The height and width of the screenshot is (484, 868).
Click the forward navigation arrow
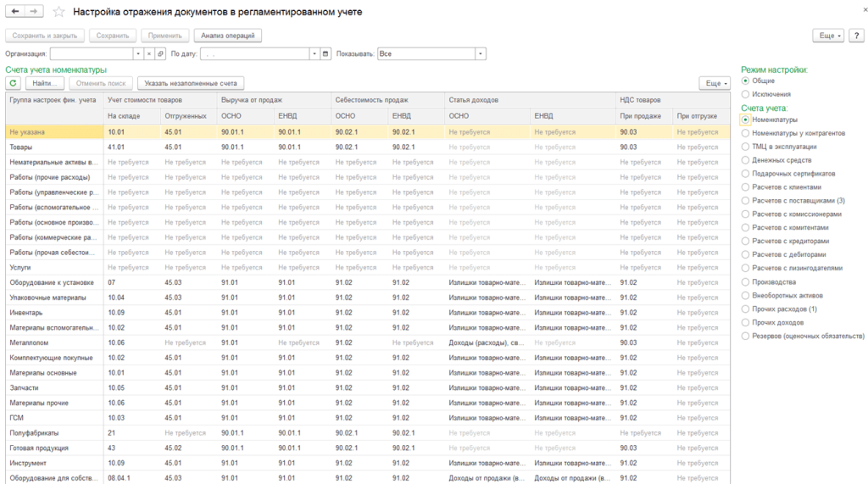click(x=33, y=12)
